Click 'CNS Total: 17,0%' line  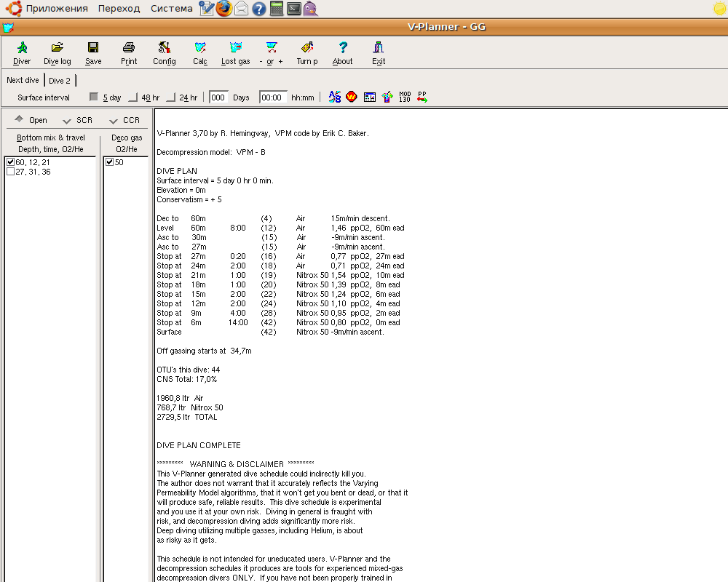pyautogui.click(x=186, y=379)
